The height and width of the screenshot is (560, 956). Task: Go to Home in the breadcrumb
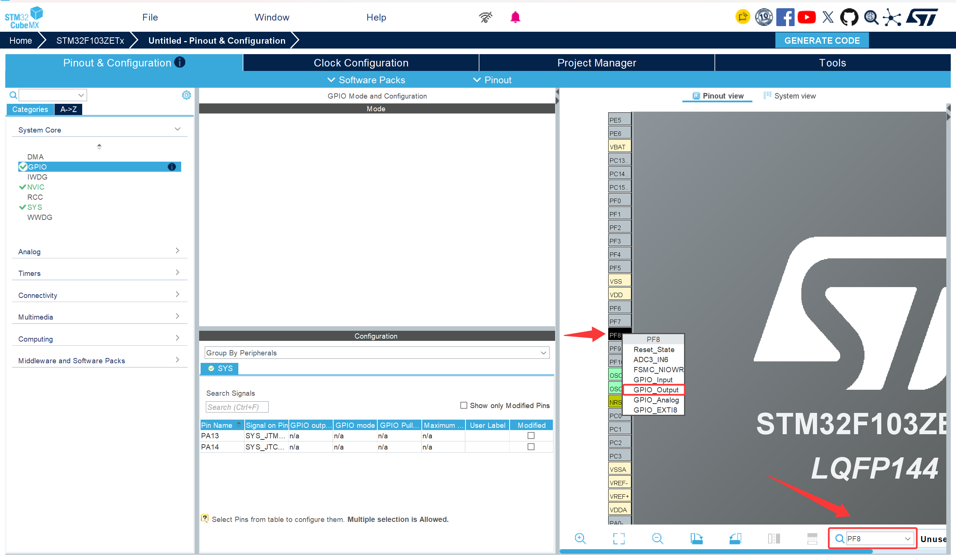[x=21, y=41]
